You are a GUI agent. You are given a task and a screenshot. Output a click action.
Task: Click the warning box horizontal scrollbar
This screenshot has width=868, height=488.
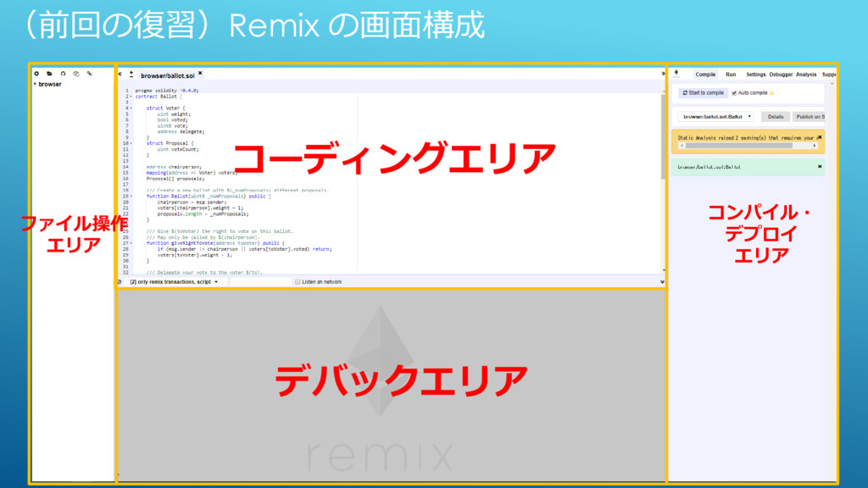[x=738, y=146]
